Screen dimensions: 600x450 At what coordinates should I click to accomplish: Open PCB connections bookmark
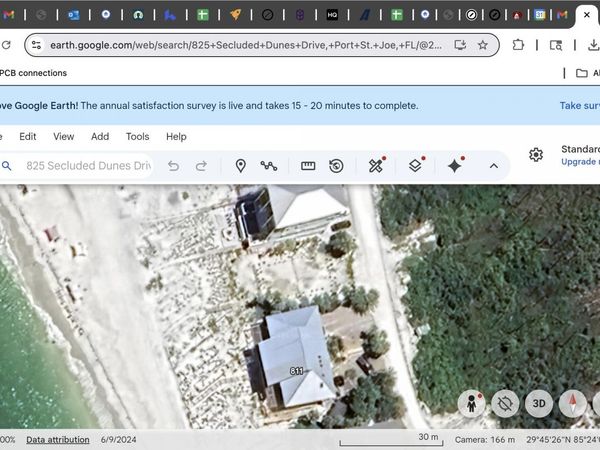click(x=33, y=73)
